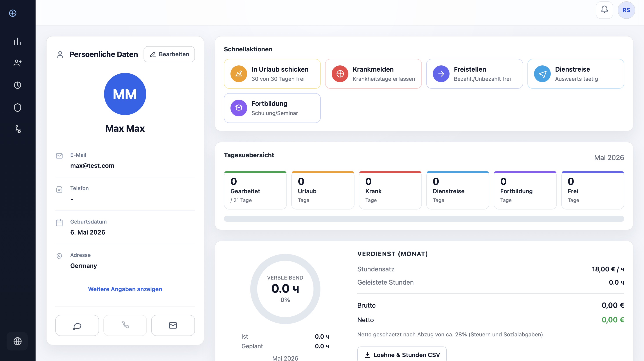Click the Krankmelden quick action
The image size is (644, 361).
pos(374,74)
